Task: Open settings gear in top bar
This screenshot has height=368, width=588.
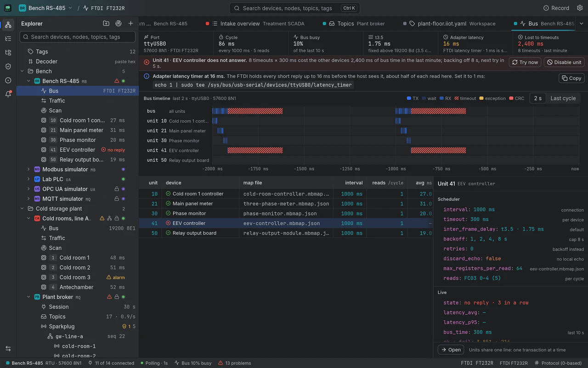Action: [x=579, y=8]
